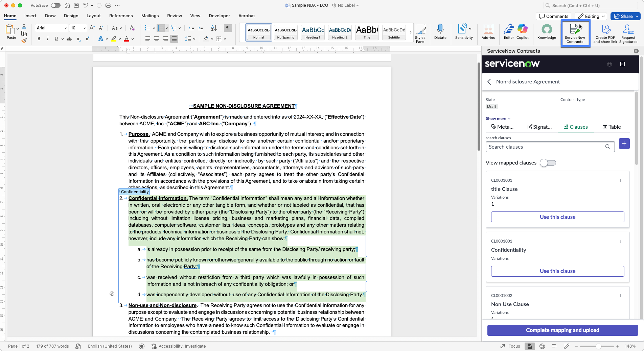The width and height of the screenshot is (644, 351).
Task: Justify the paragraph text
Action: (174, 39)
